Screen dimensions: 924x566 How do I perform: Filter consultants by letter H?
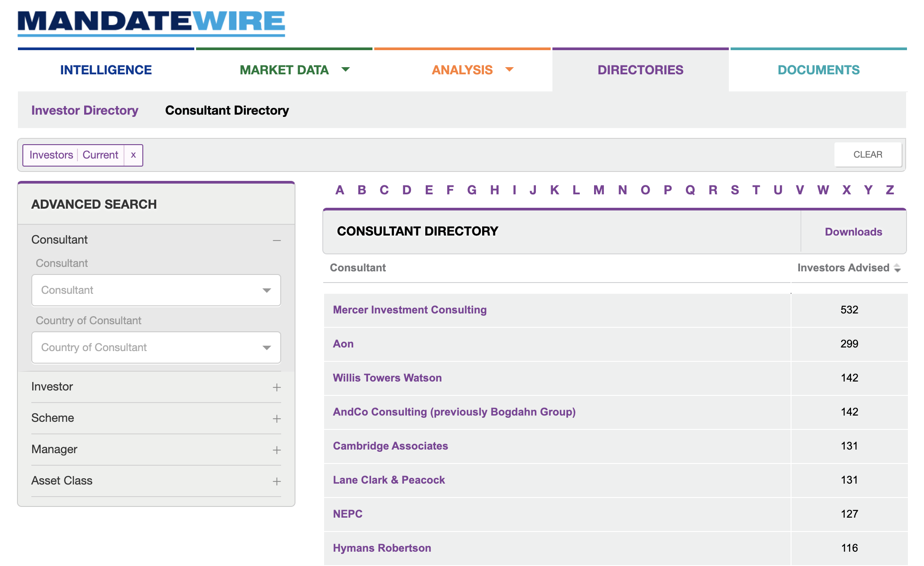click(x=494, y=190)
